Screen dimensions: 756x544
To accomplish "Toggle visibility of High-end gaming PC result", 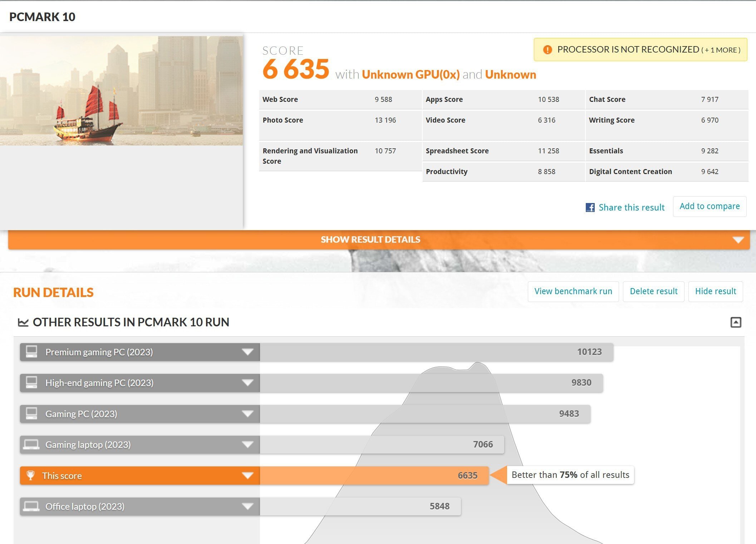I will click(x=247, y=382).
